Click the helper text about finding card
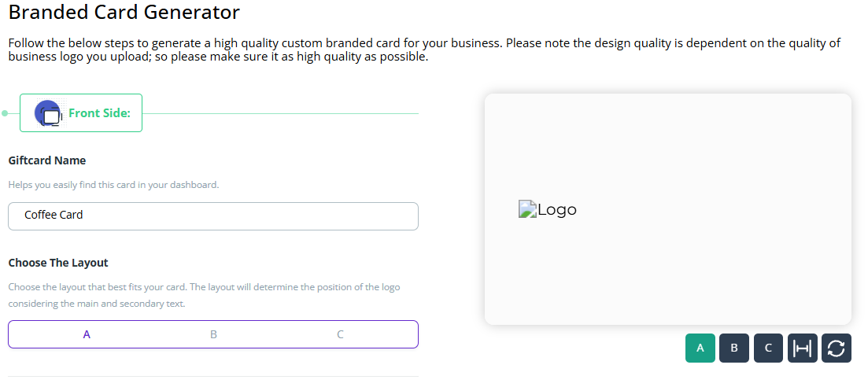868x387 pixels. pyautogui.click(x=113, y=186)
